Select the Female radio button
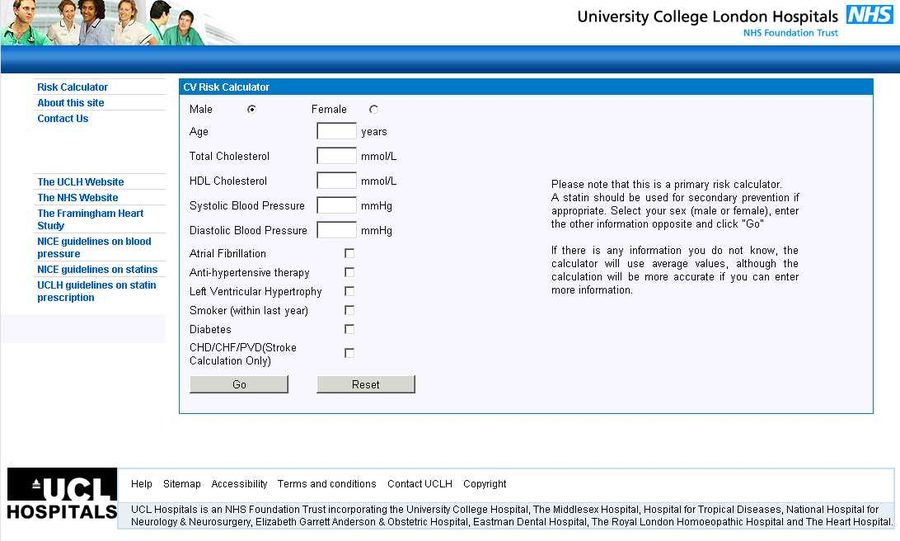 pos(374,109)
